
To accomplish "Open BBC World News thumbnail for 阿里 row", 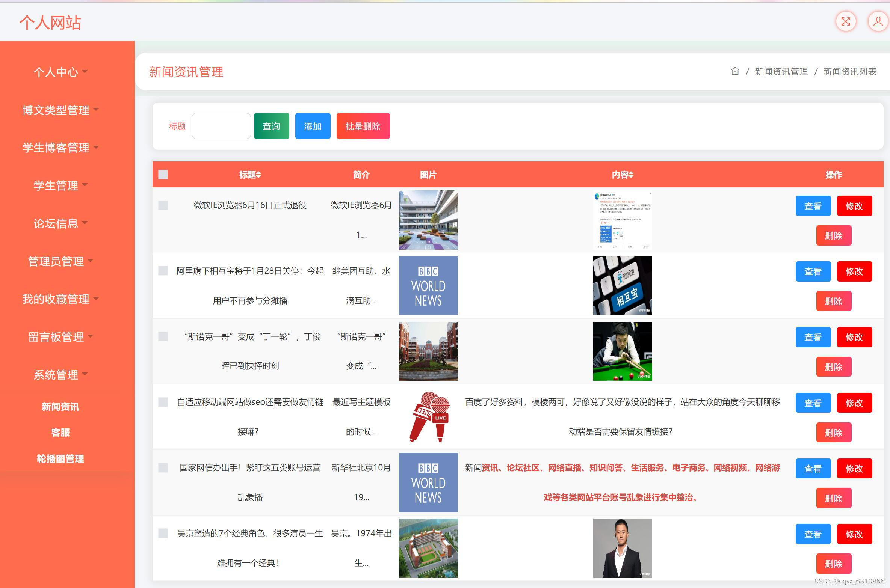I will coord(428,285).
